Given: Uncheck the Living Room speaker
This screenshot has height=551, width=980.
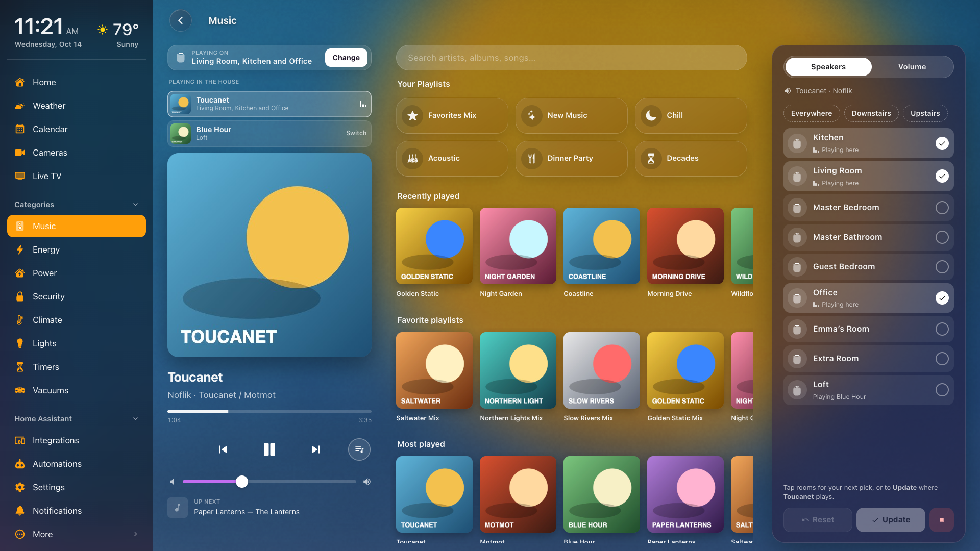Looking at the screenshot, I should click(942, 176).
